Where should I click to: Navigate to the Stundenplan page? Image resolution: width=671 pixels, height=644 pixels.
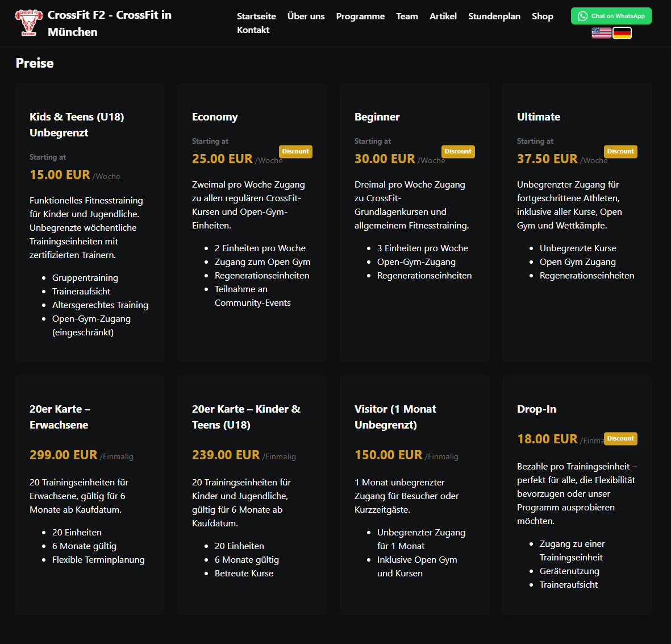pyautogui.click(x=494, y=16)
